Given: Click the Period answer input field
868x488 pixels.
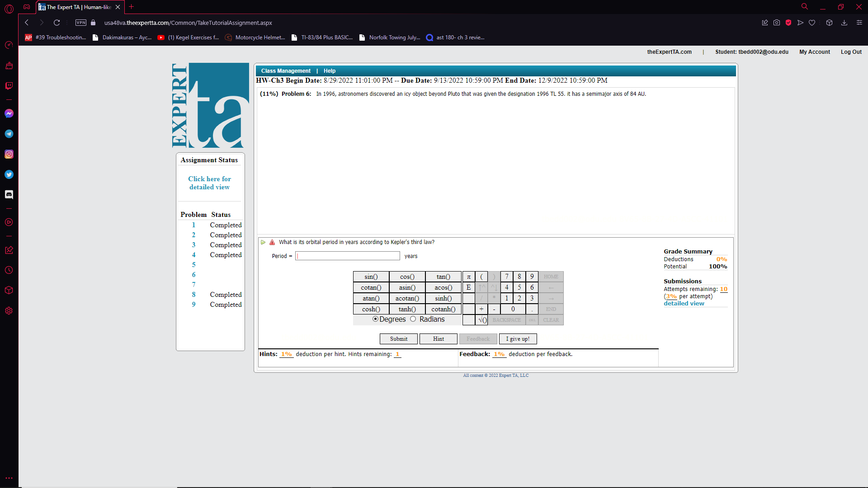Looking at the screenshot, I should click(347, 256).
